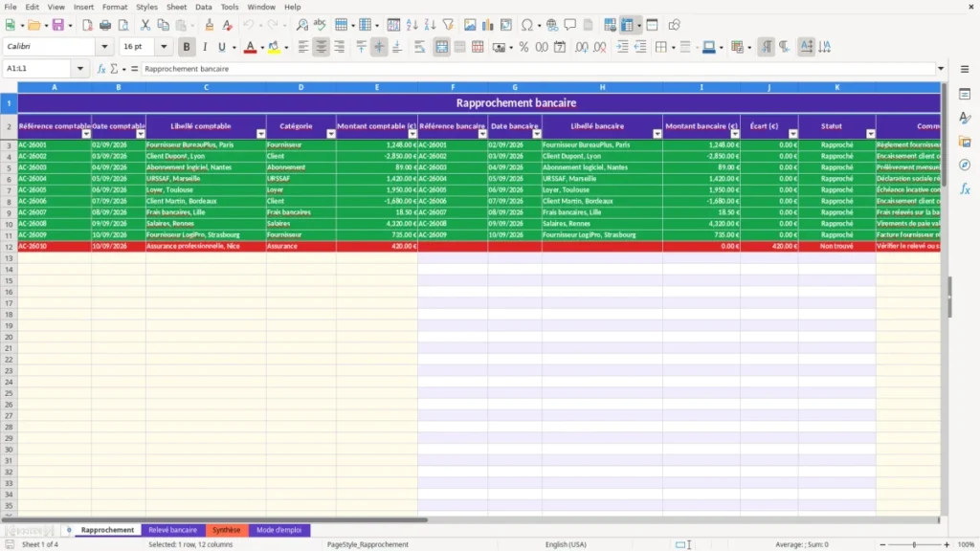Apply yellow Background Color swatch

coord(274,47)
